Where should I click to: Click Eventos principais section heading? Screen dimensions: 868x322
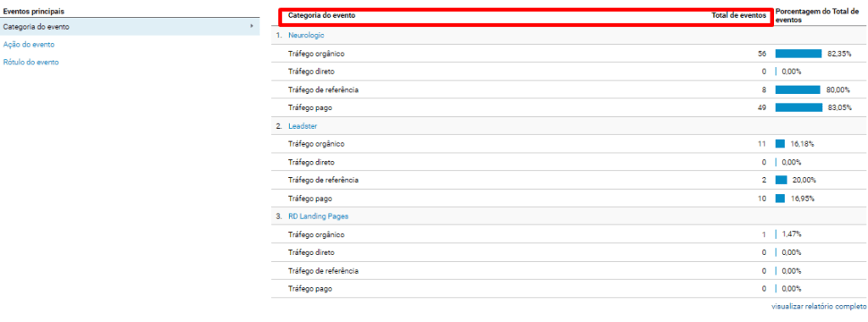point(33,11)
